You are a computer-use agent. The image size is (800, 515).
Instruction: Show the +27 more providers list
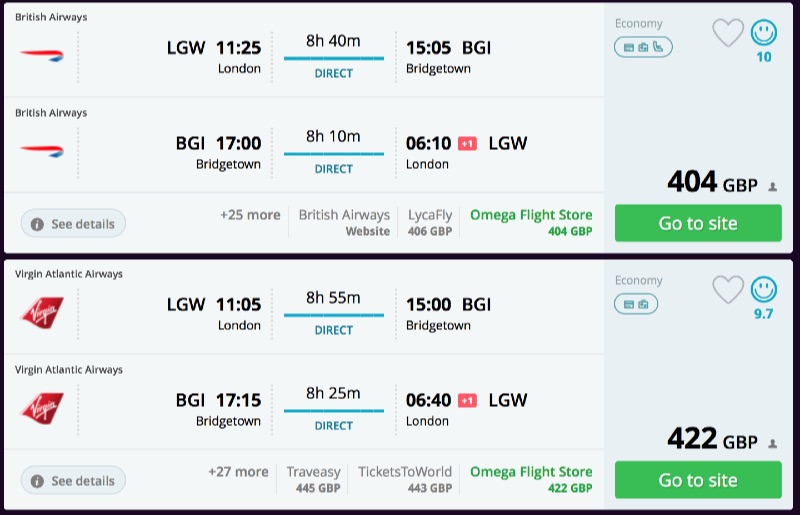pyautogui.click(x=238, y=472)
